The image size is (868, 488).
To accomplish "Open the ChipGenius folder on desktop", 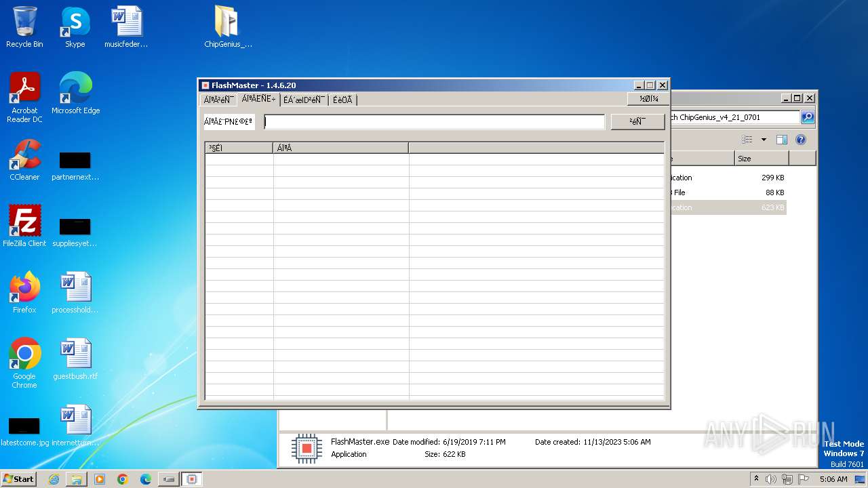I will coord(228,27).
